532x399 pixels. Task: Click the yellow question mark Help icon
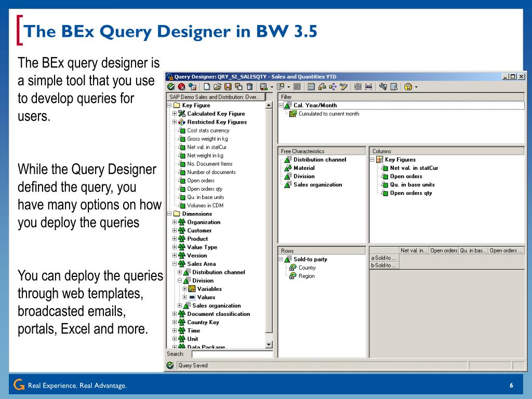coord(408,87)
